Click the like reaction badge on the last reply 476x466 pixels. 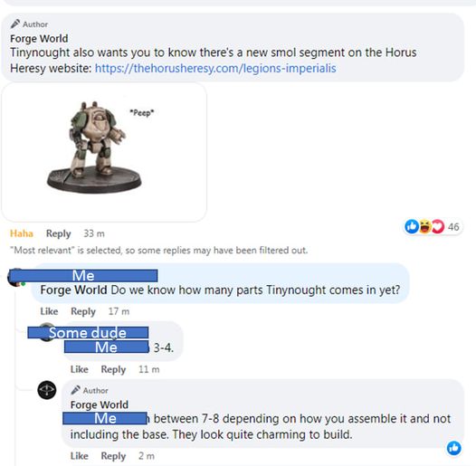tap(454, 448)
